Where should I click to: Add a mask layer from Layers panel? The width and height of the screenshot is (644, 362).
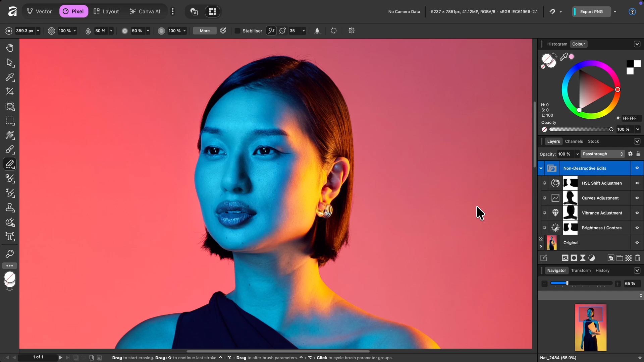(574, 258)
